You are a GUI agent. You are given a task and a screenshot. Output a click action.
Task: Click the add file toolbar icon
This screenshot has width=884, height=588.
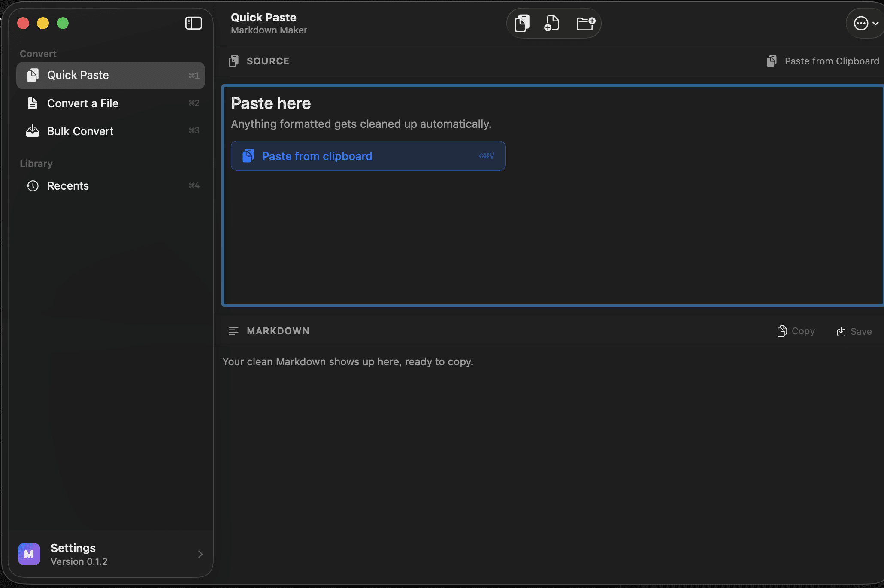[551, 23]
